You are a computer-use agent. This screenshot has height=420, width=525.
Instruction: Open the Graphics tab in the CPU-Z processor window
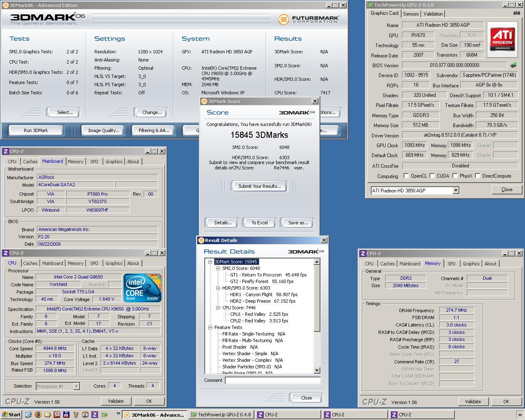(x=114, y=263)
